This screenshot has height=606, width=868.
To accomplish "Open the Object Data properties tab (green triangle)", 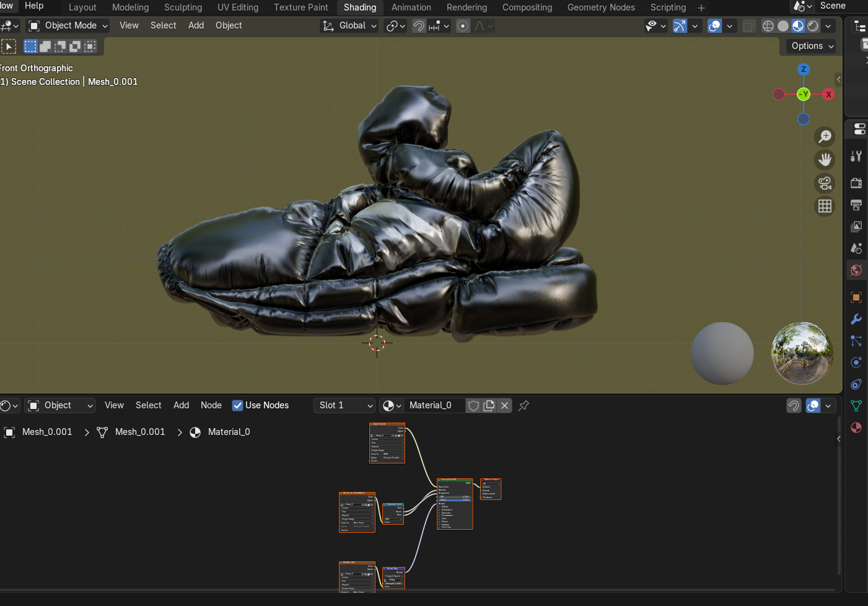I will click(856, 406).
